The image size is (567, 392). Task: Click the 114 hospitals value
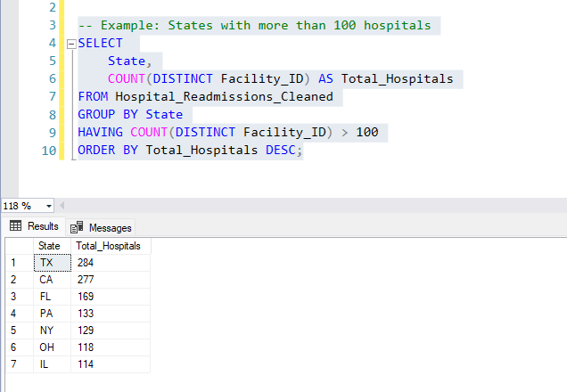click(x=111, y=364)
